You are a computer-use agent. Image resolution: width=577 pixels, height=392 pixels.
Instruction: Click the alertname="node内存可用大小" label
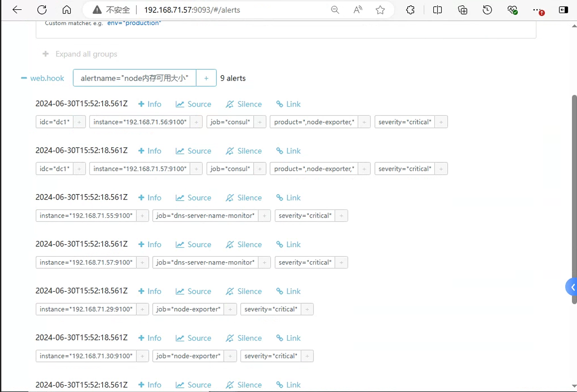click(134, 78)
